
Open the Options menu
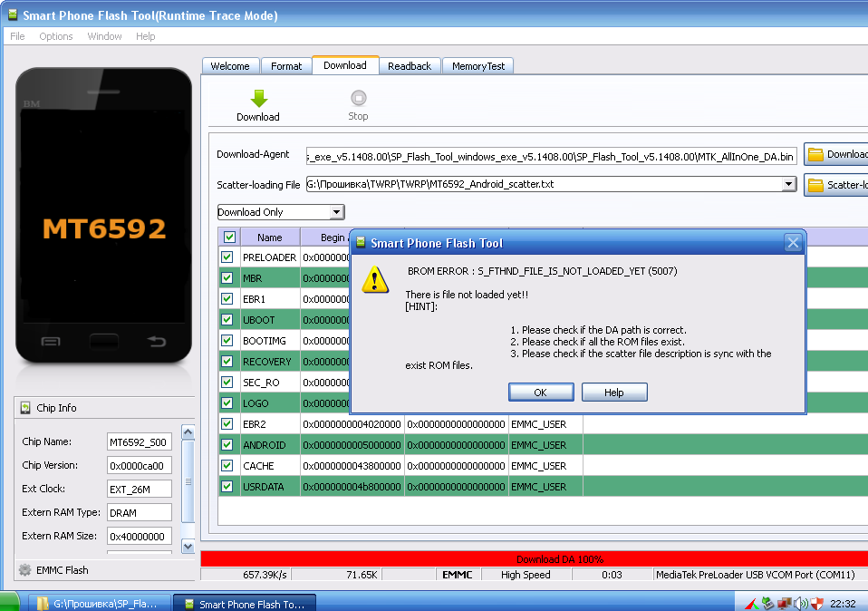[x=55, y=36]
